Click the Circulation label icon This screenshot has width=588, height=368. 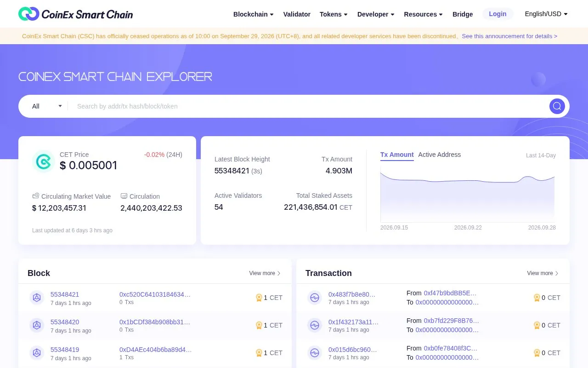click(x=124, y=196)
